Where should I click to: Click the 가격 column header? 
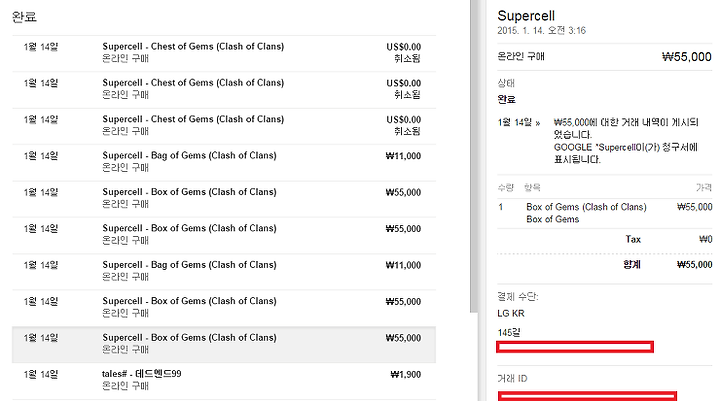[703, 187]
